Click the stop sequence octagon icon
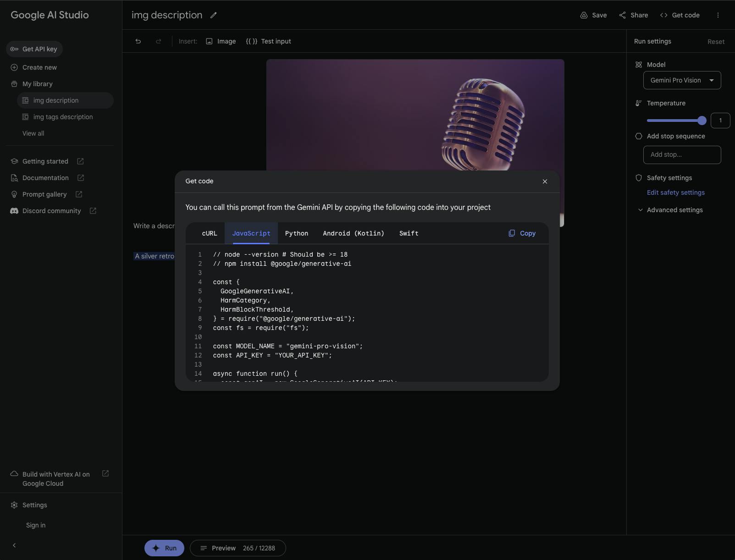 point(638,136)
